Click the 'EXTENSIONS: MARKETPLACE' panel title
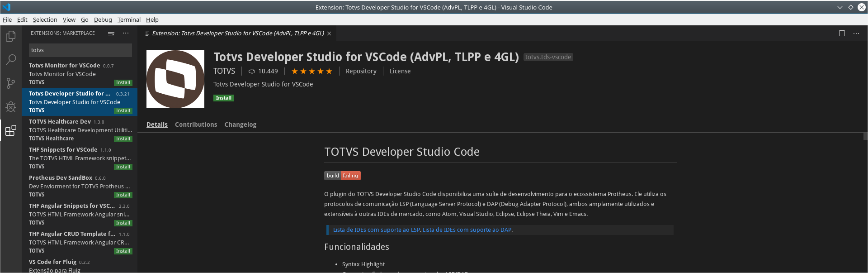868x273 pixels. (63, 33)
